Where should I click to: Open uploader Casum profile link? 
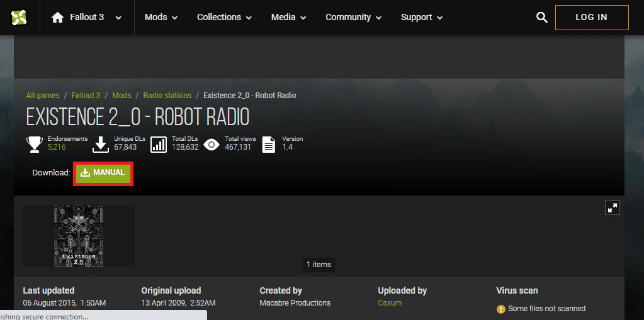(x=390, y=303)
